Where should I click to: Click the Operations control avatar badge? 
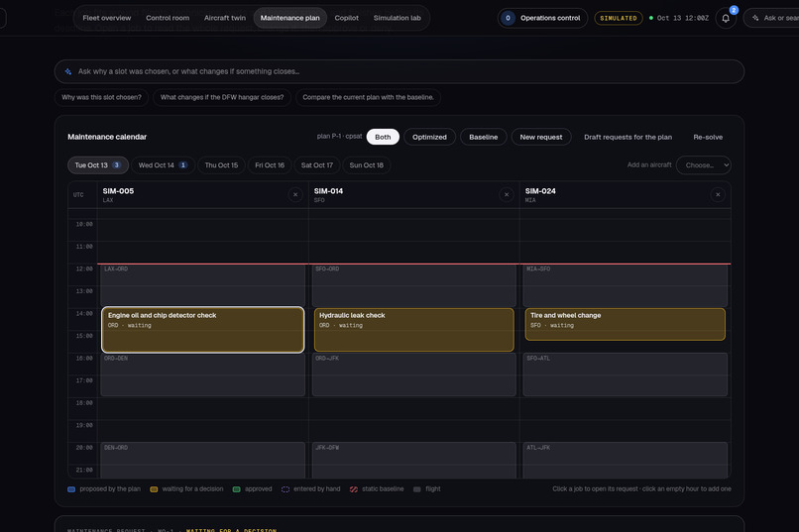click(x=508, y=18)
